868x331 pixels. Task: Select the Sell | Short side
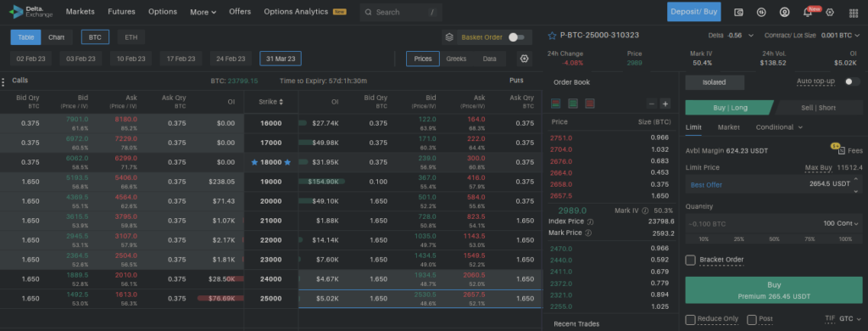(818, 108)
